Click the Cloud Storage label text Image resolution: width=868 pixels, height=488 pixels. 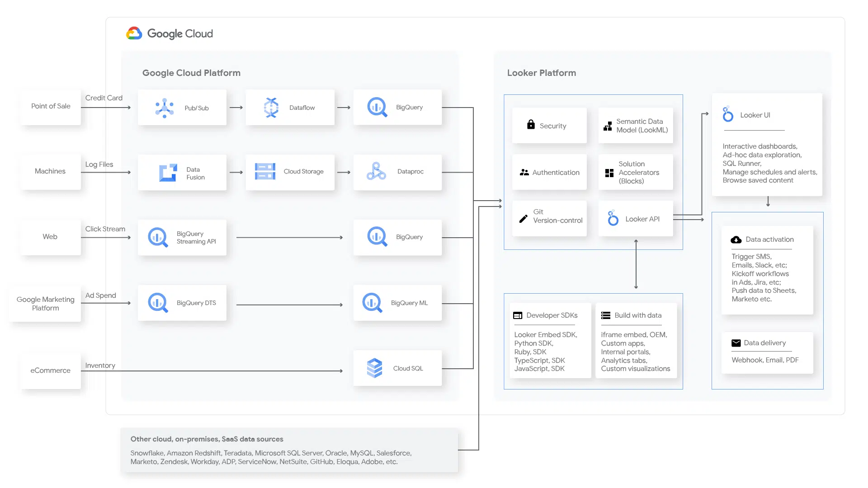point(304,172)
